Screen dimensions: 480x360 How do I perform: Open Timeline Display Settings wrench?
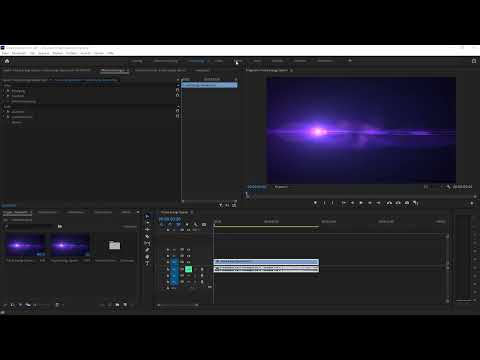[x=196, y=225]
